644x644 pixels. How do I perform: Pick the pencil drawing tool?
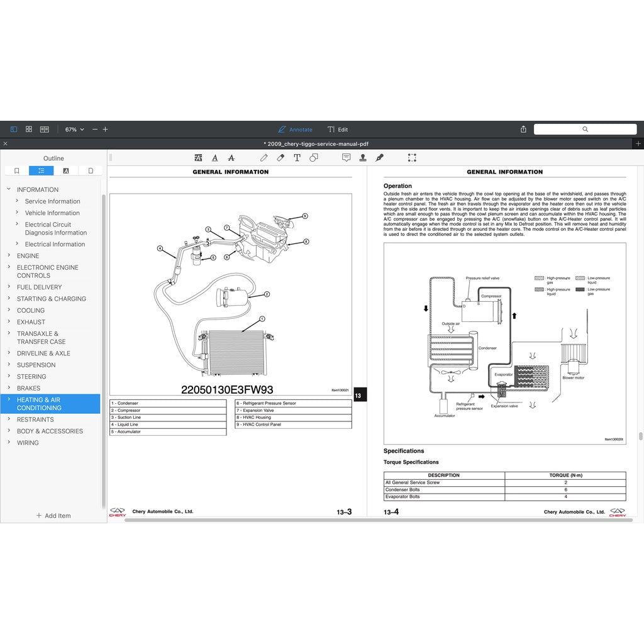[264, 158]
